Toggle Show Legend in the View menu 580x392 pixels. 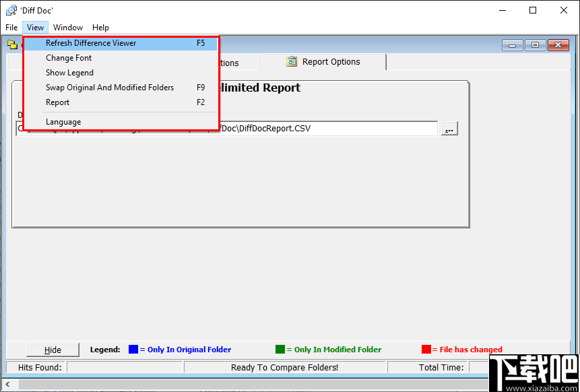[x=69, y=72]
